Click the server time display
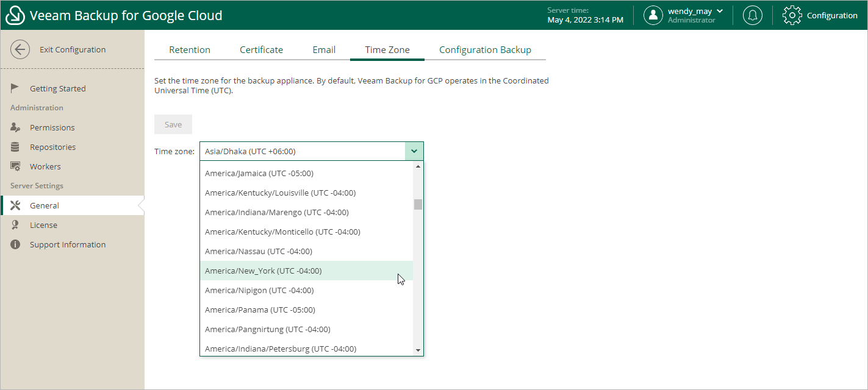This screenshot has height=390, width=868. pyautogui.click(x=585, y=15)
